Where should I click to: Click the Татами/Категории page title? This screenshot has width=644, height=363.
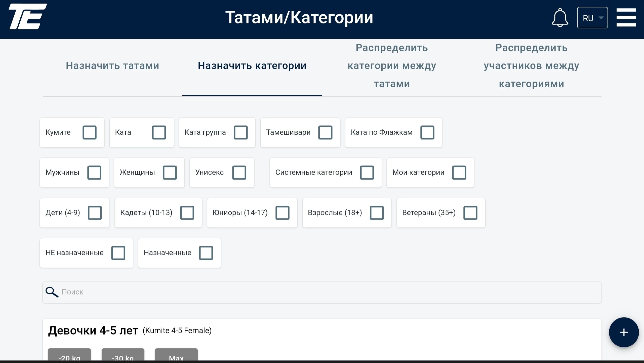pyautogui.click(x=299, y=18)
